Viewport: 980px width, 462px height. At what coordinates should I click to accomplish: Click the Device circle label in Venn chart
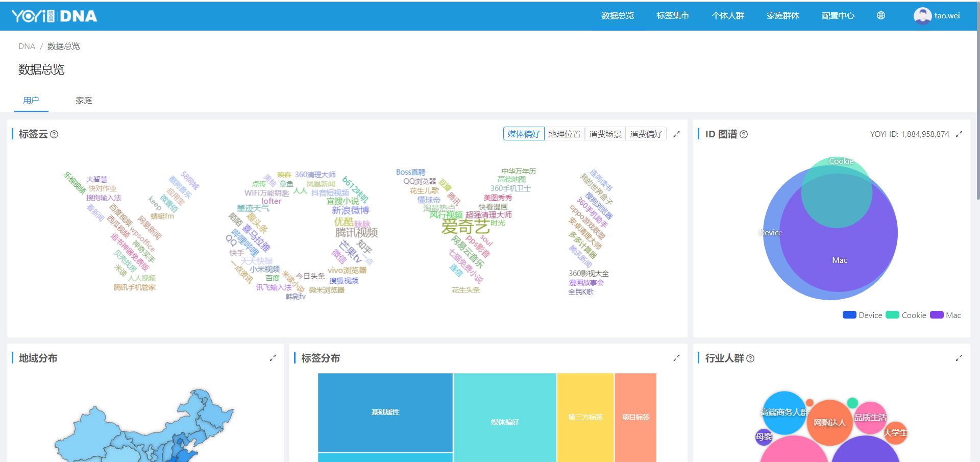click(x=771, y=233)
